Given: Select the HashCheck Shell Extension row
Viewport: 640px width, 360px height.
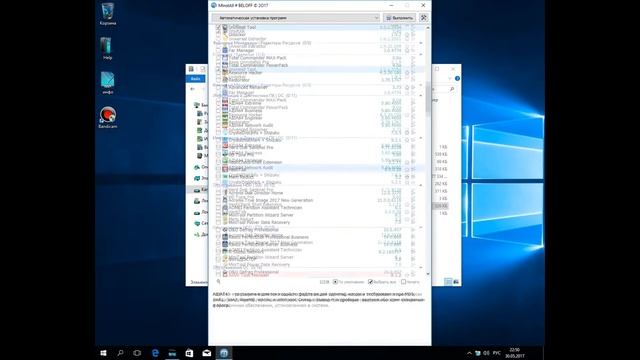Looking at the screenshot, I should tap(318, 162).
